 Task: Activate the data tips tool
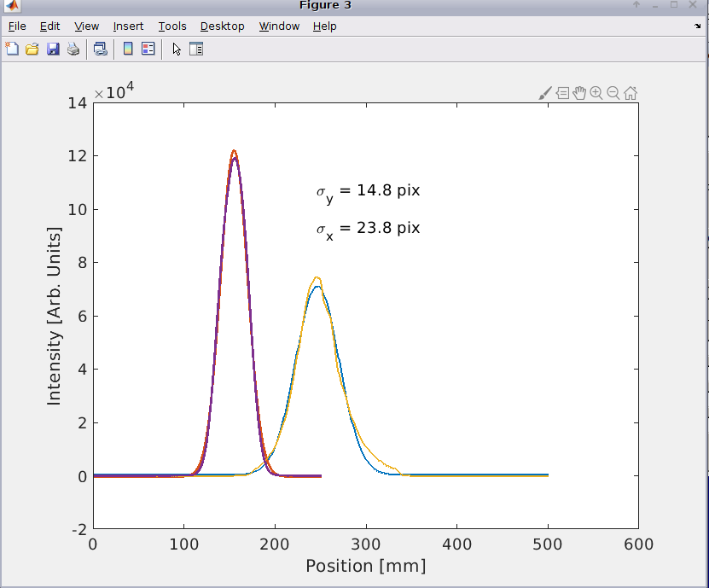pyautogui.click(x=562, y=93)
